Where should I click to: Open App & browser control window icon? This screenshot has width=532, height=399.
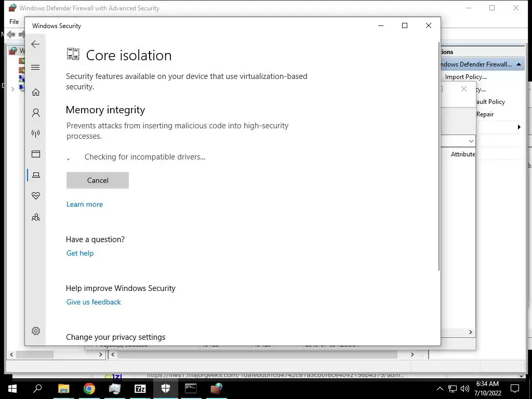tap(36, 154)
